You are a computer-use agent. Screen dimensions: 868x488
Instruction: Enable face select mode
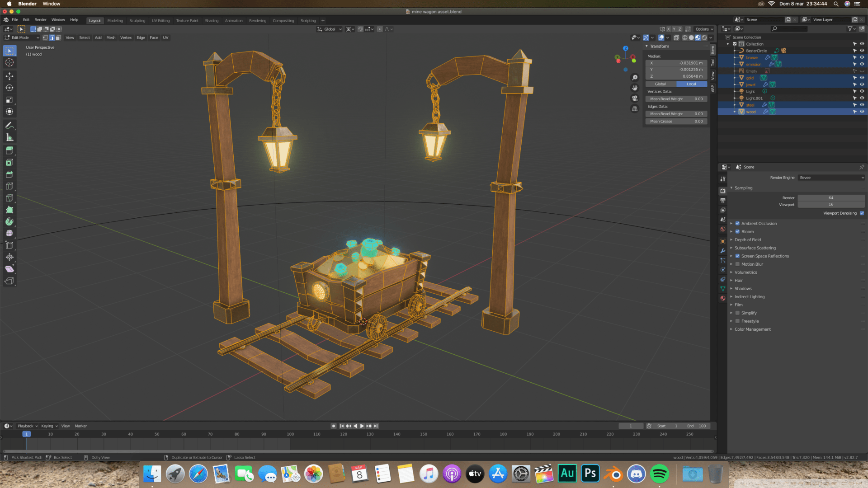click(58, 38)
